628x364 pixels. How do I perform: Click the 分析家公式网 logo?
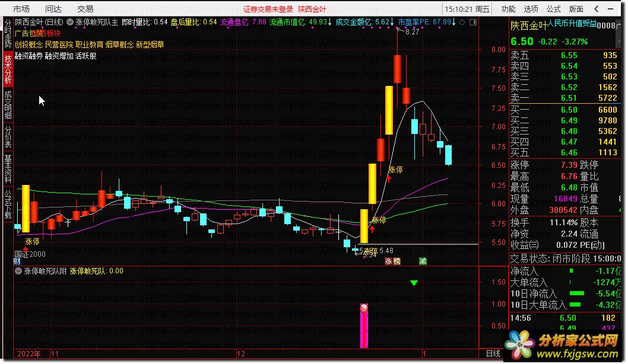coord(562,346)
